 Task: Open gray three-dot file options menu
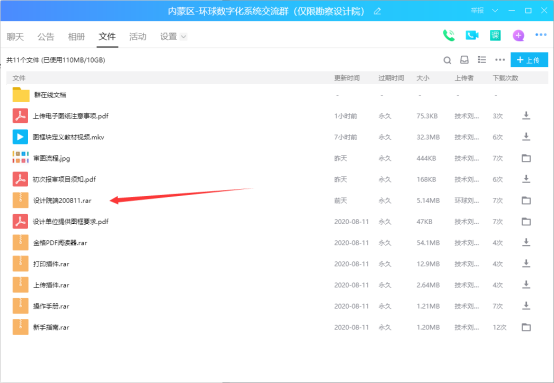500,60
